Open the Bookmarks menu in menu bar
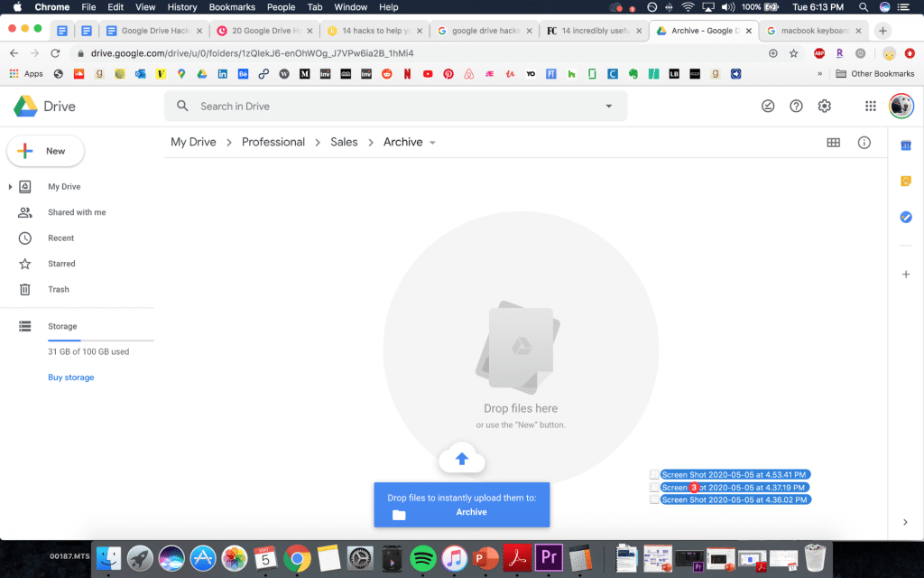 click(x=231, y=7)
